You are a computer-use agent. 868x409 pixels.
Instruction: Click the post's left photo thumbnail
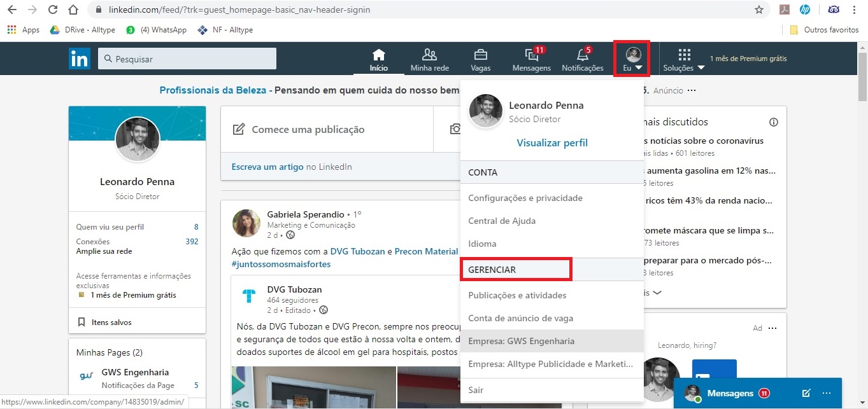tap(313, 387)
